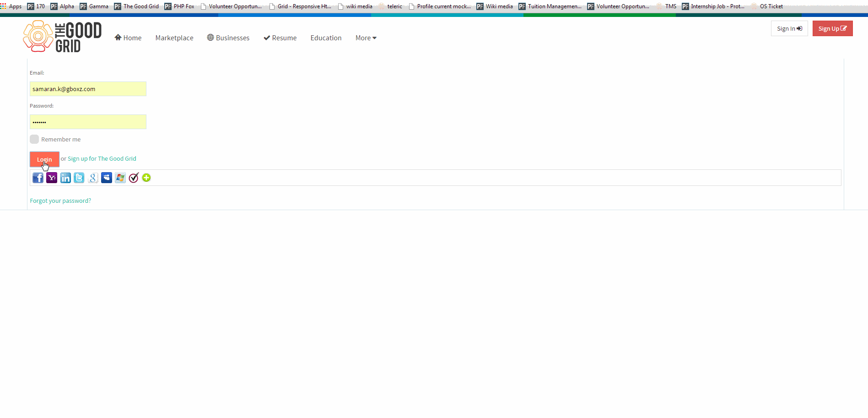The image size is (868, 418).
Task: Go to Home in navigation
Action: (128, 38)
